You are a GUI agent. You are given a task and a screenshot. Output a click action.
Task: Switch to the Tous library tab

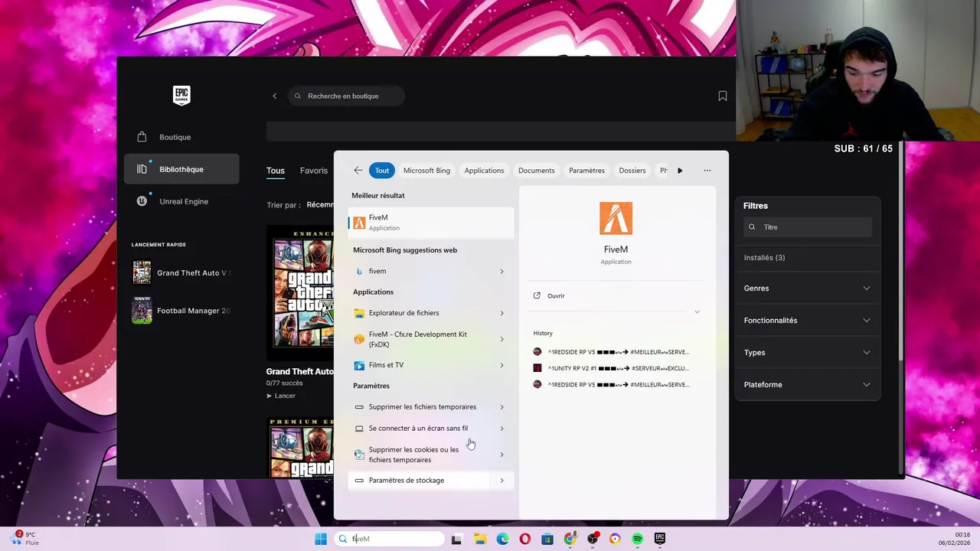point(276,171)
